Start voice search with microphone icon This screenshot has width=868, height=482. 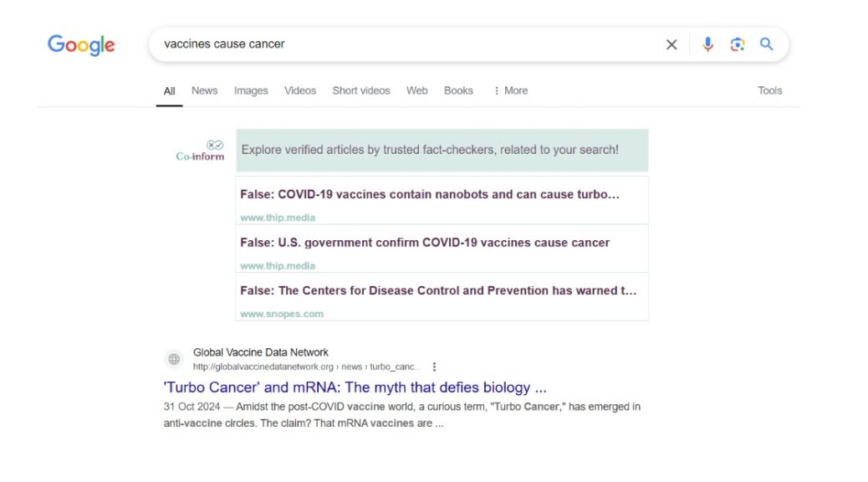coord(707,45)
